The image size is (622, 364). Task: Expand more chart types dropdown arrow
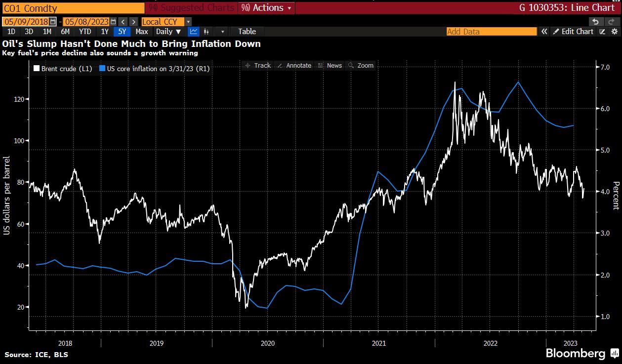(223, 32)
